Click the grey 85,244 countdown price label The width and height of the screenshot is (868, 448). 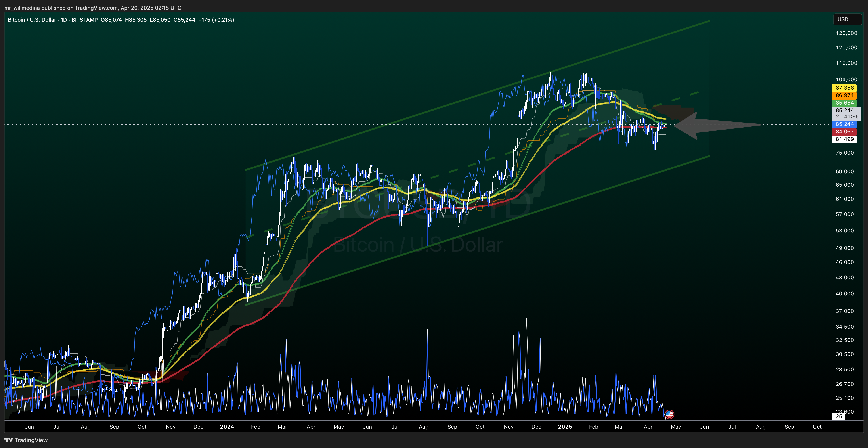[x=847, y=114]
